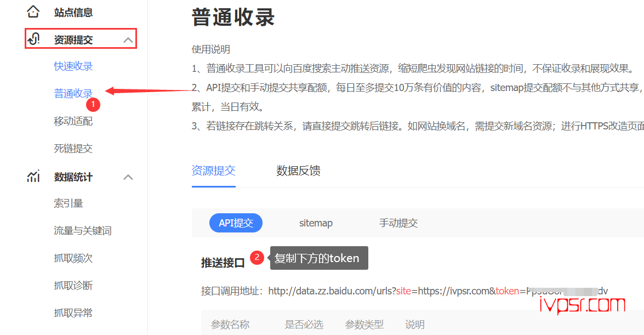The width and height of the screenshot is (644, 335).
Task: Open 流量与关键词 statistics
Action: tap(83, 231)
